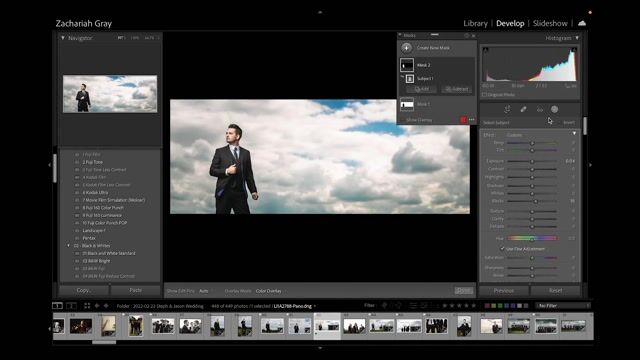The width and height of the screenshot is (640, 360).
Task: Switch to the Slideshow module
Action: (550, 24)
